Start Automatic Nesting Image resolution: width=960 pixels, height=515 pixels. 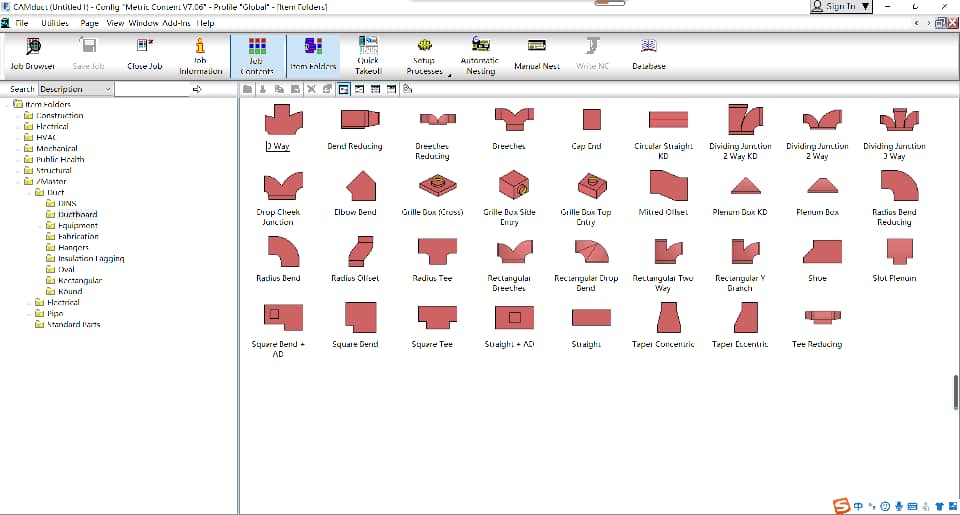(x=480, y=55)
